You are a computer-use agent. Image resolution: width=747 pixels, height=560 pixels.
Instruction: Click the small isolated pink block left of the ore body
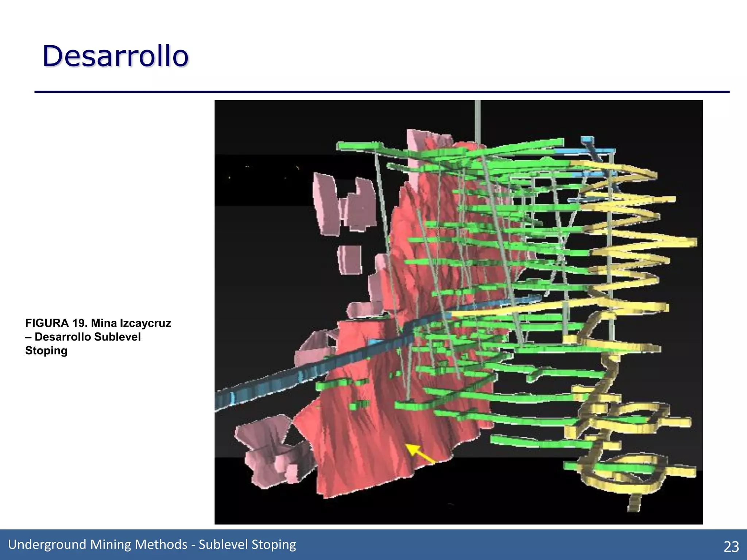click(x=350, y=260)
